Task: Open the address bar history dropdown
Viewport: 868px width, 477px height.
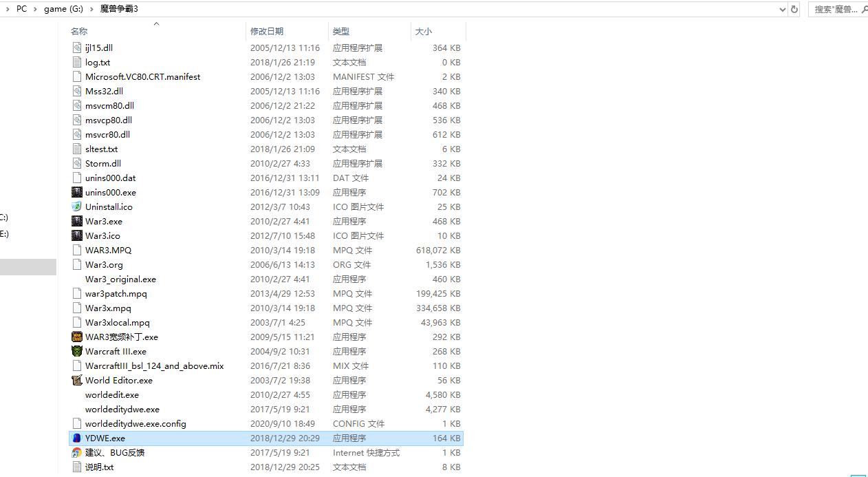Action: click(x=783, y=9)
